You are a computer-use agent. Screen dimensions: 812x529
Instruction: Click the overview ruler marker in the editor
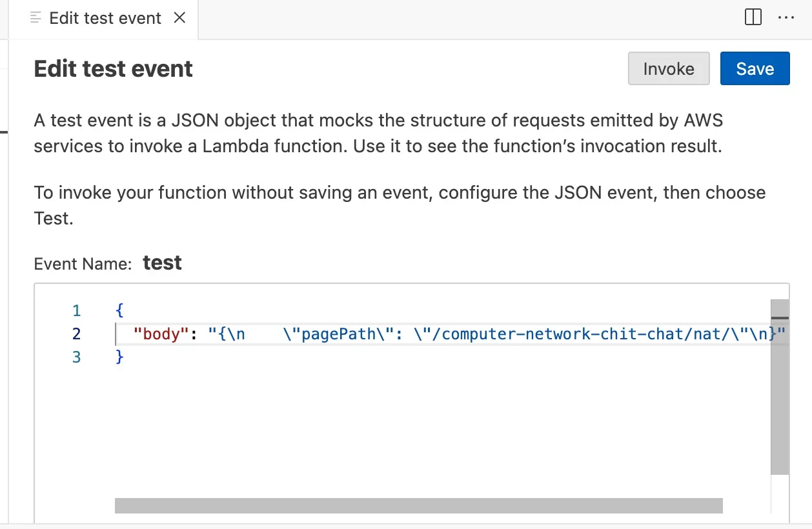780,318
